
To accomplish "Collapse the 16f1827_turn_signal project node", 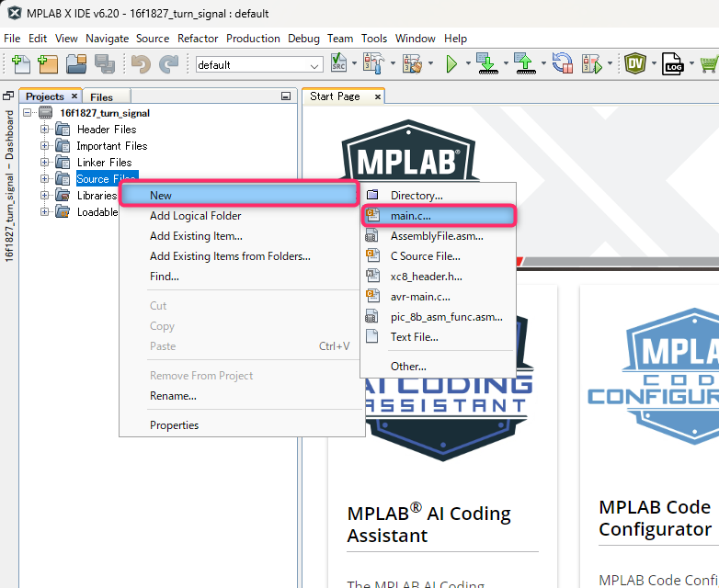I will (28, 112).
